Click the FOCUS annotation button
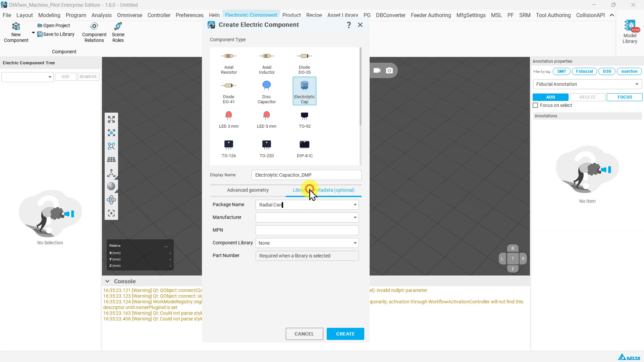Image resolution: width=644 pixels, height=362 pixels. click(x=625, y=97)
